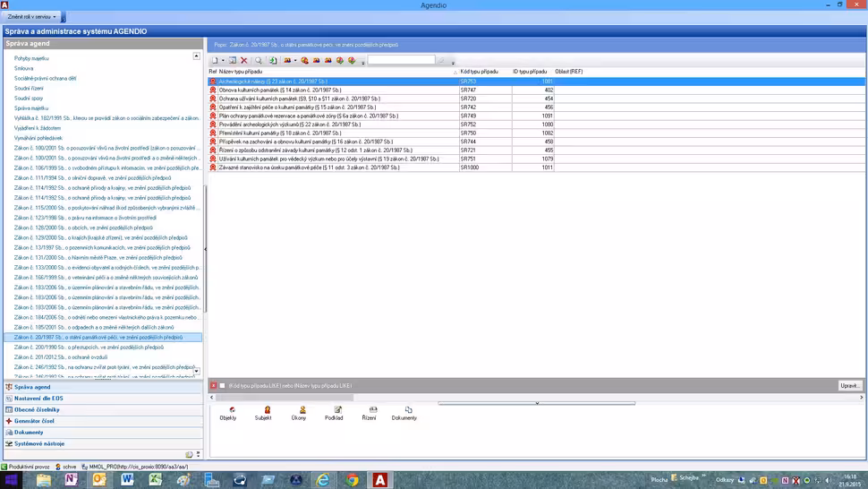Click the red X delete icon in toolbar

pyautogui.click(x=243, y=61)
